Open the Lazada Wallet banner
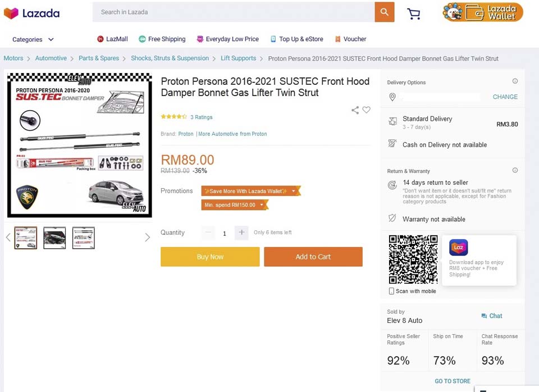 coord(483,12)
